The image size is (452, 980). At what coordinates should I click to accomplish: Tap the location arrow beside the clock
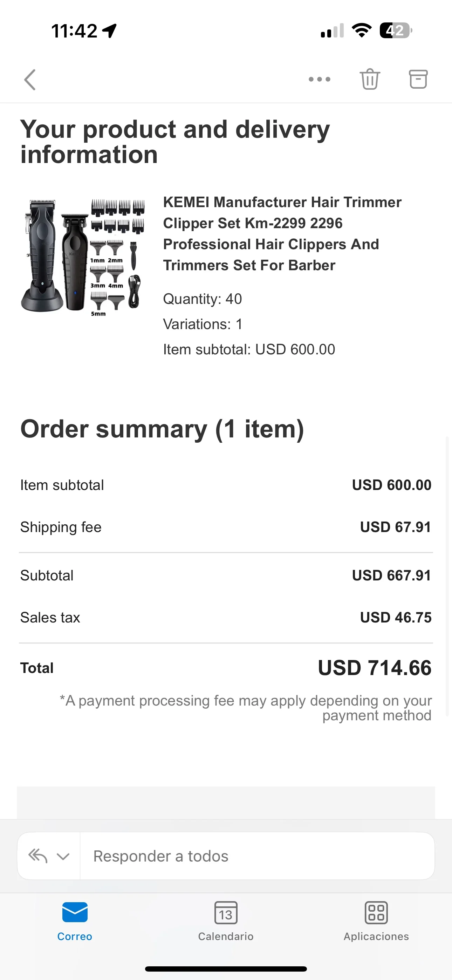[110, 31]
